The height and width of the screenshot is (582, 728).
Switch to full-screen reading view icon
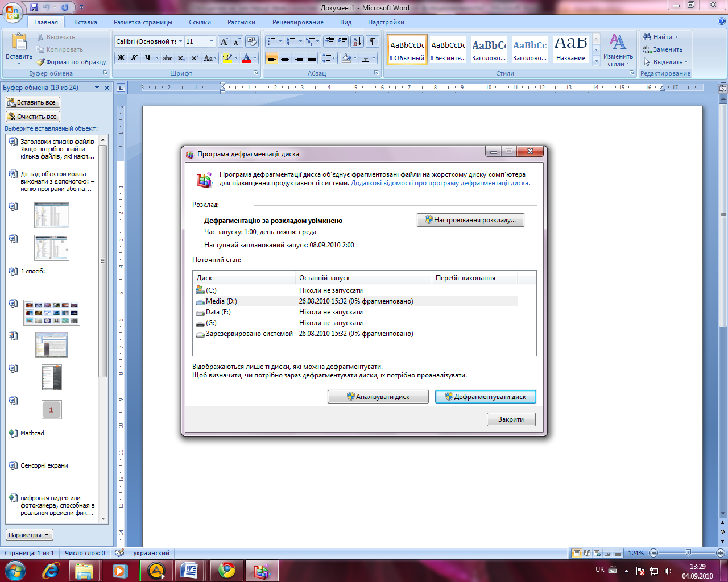coord(587,553)
